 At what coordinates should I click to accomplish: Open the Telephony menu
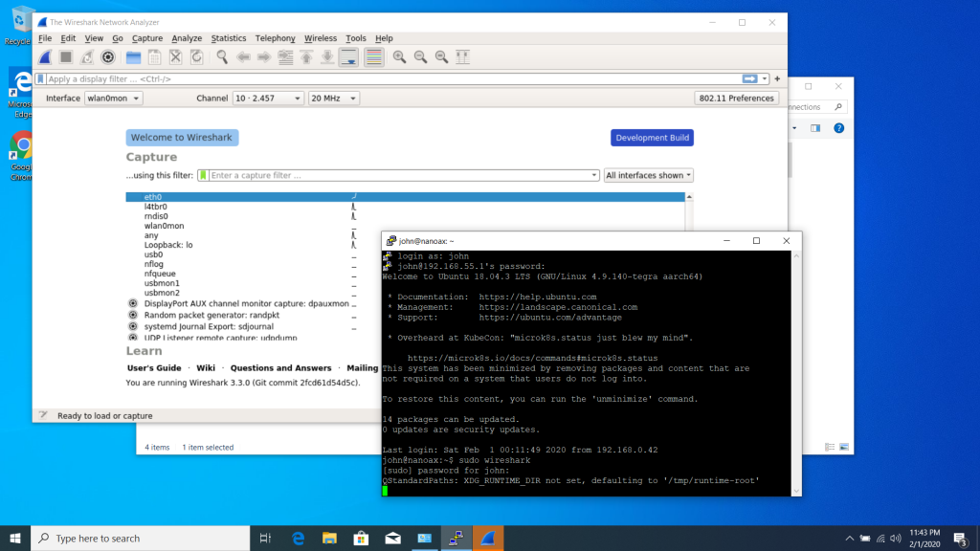(x=275, y=38)
